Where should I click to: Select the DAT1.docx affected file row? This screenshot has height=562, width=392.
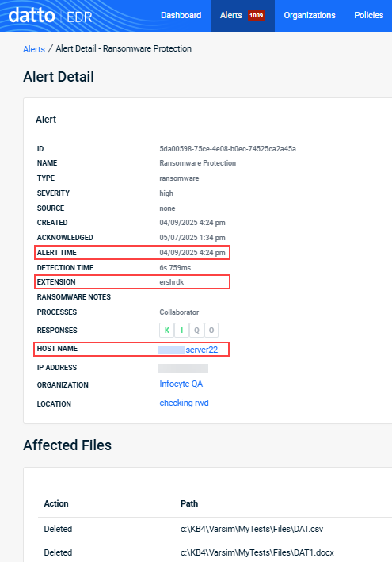click(215, 552)
